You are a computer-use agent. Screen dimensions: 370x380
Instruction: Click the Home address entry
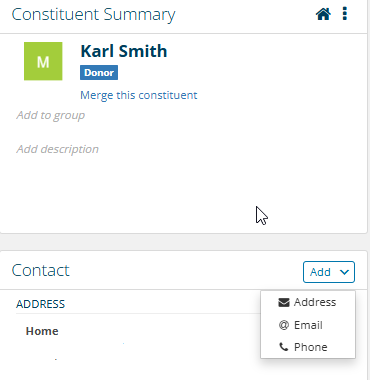[x=42, y=331]
